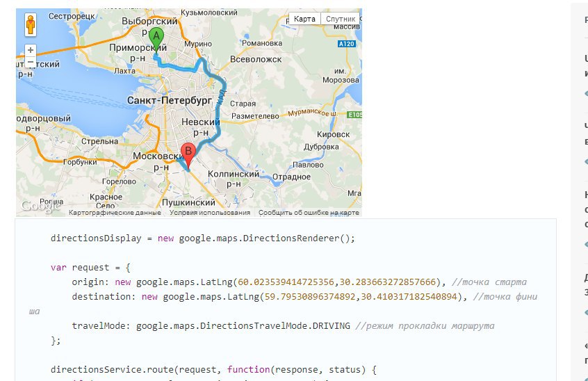
Task: Zoom in with the map plus button
Action: 31,50
